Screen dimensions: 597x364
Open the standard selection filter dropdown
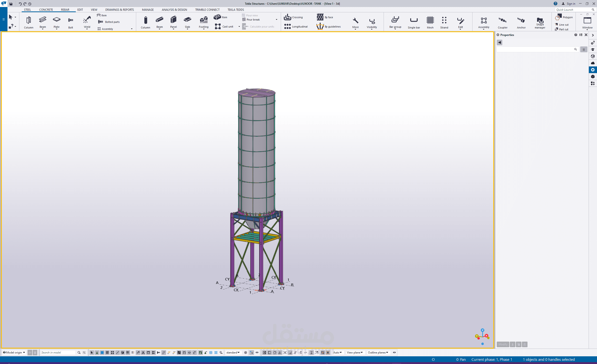click(x=233, y=352)
